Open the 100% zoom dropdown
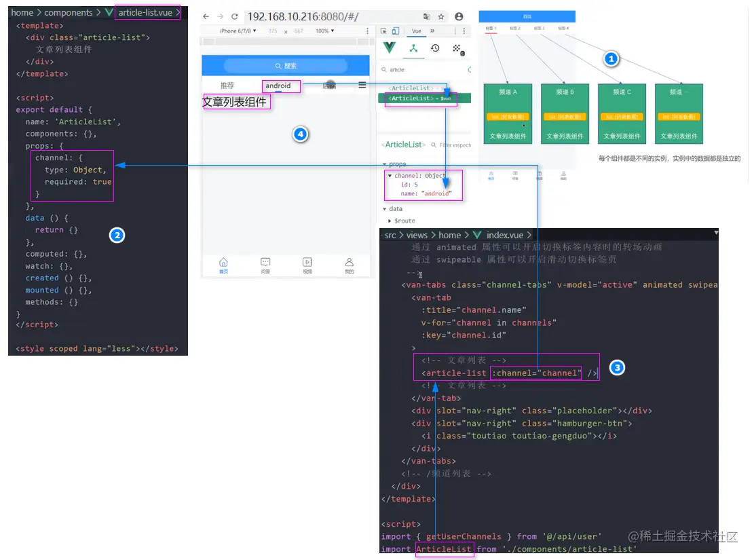 click(x=324, y=31)
